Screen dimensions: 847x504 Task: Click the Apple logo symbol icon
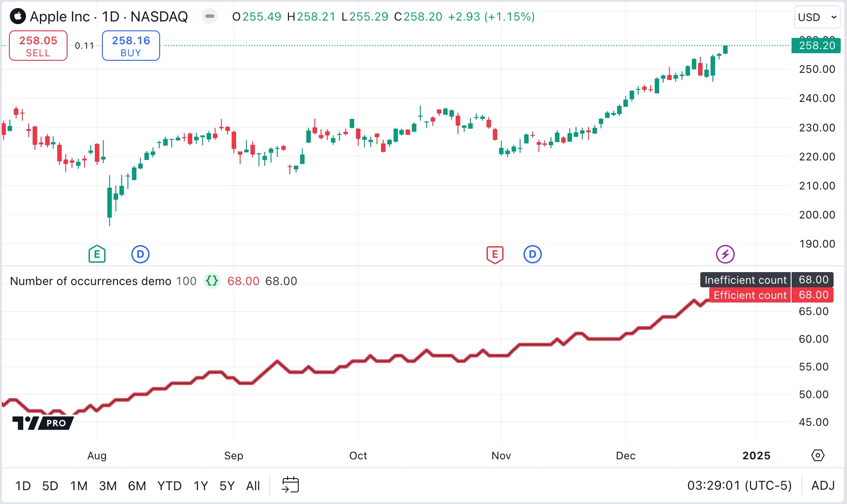coord(18,17)
